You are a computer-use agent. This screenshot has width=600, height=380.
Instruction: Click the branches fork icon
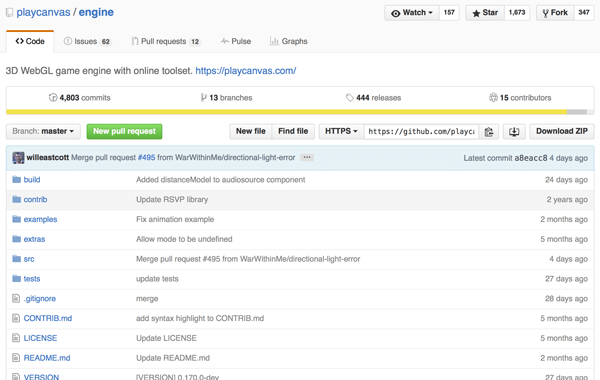click(204, 98)
